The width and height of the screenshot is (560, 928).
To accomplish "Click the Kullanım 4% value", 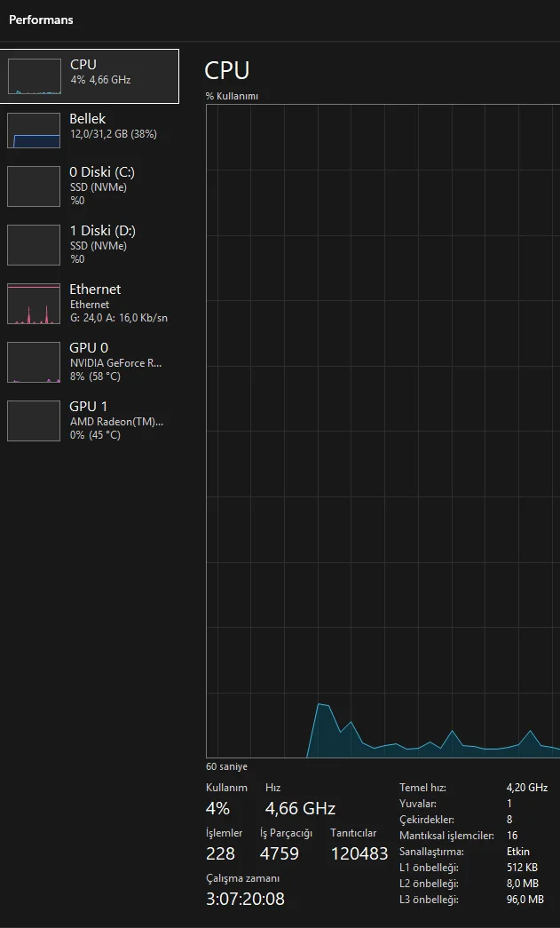I will 217,808.
